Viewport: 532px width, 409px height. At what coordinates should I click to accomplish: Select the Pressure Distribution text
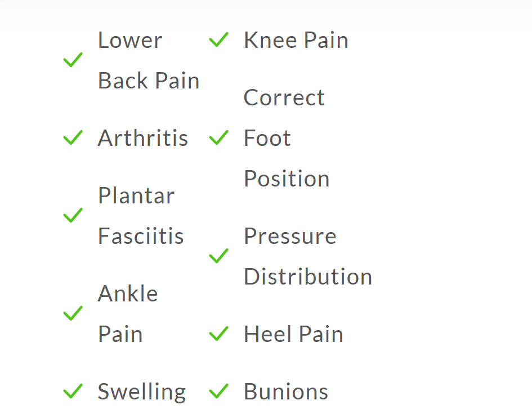(x=307, y=256)
